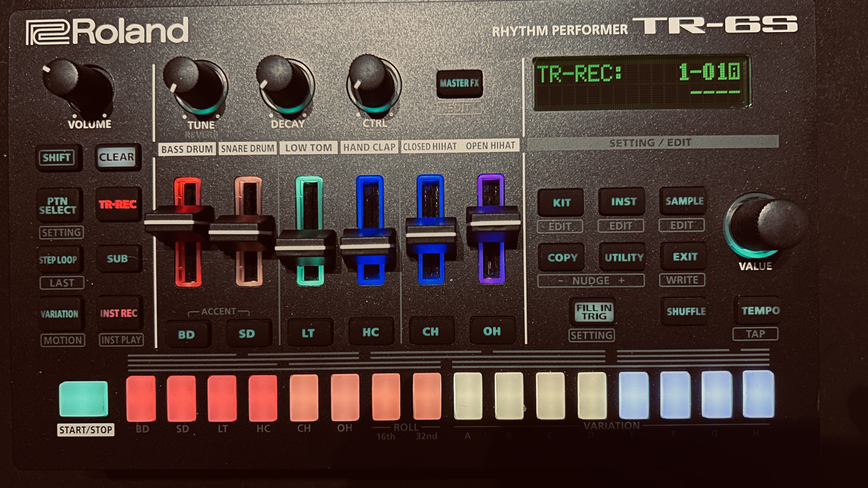
Task: Open the SAMPLE menu button
Action: [683, 201]
